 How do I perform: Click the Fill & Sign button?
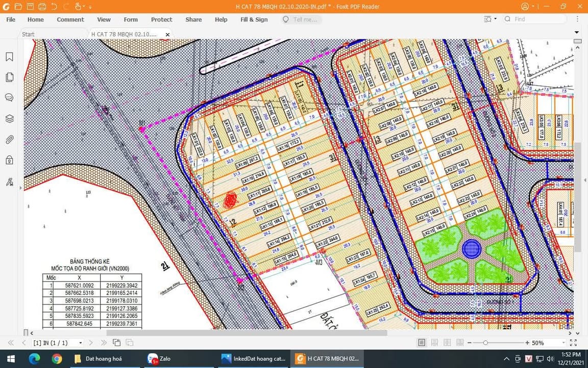[254, 19]
